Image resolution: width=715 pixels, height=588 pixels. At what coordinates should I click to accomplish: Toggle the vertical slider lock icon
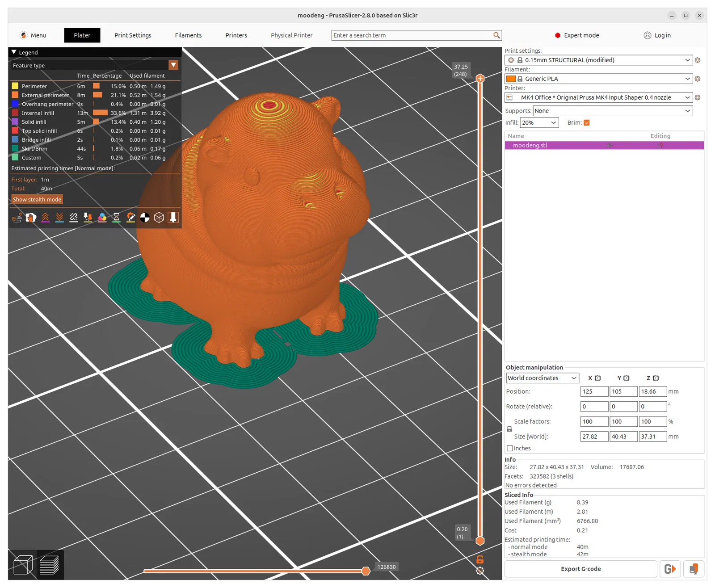point(480,559)
